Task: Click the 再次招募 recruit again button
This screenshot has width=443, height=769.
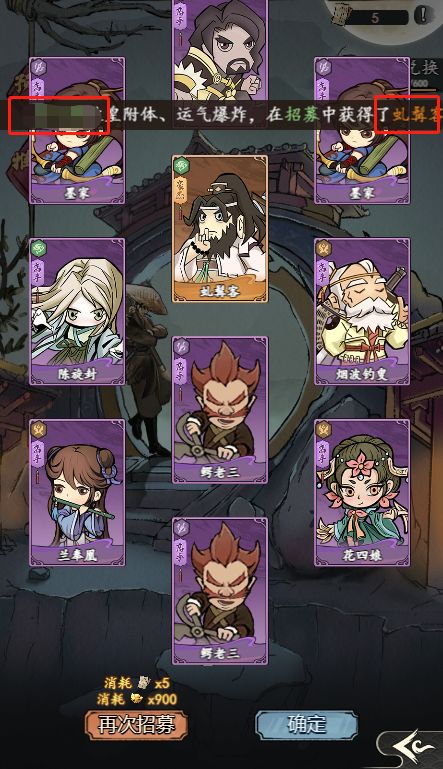Action: point(137,724)
